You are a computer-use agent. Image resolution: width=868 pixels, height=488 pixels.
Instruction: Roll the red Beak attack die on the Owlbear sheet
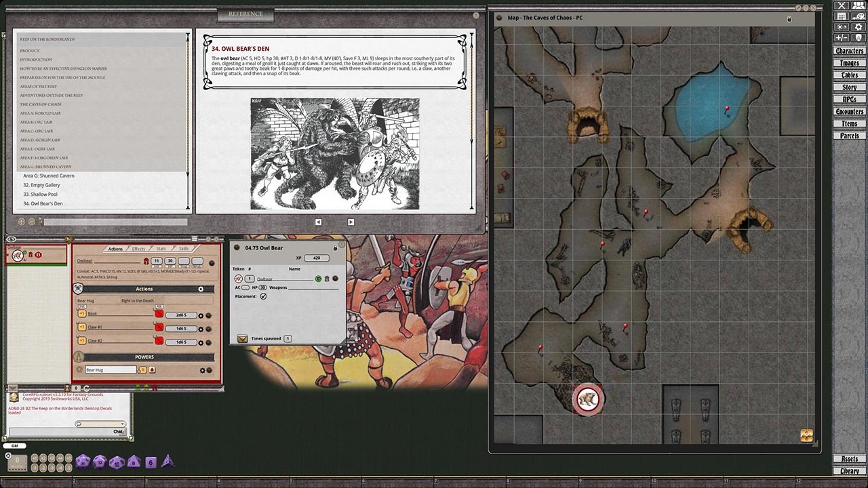(159, 313)
